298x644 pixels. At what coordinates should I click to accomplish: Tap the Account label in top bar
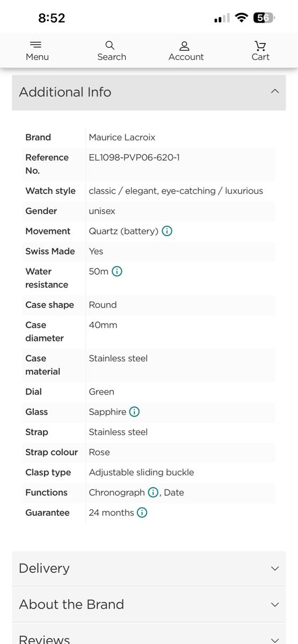[186, 57]
